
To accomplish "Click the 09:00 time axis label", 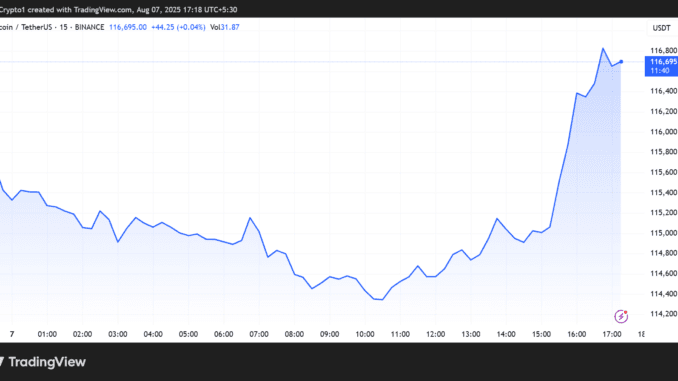I will click(x=329, y=334).
